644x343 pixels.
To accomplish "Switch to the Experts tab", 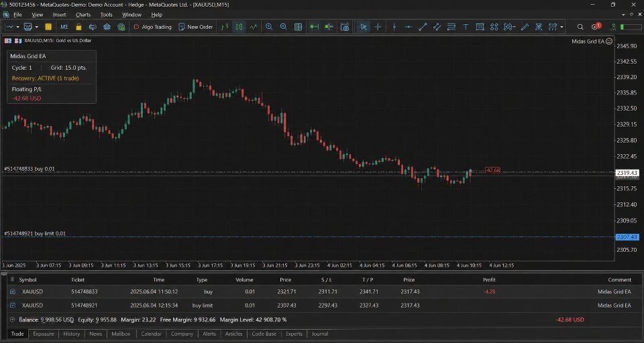I will 294,334.
